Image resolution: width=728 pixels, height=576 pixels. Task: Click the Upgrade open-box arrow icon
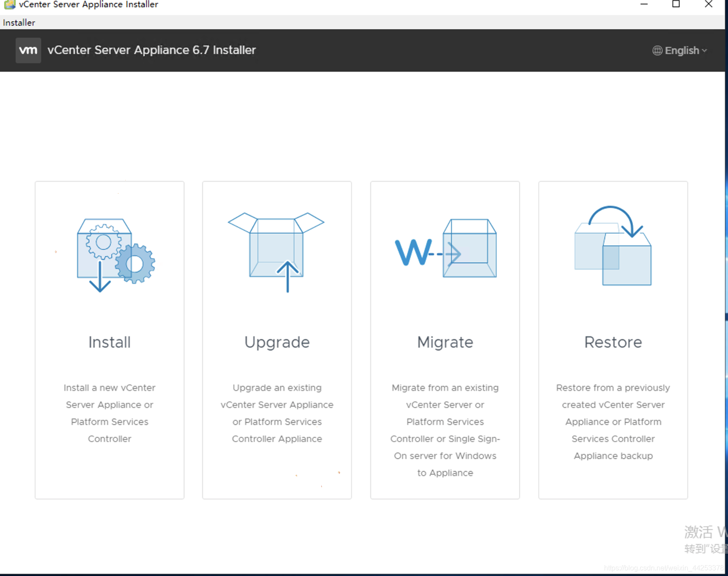click(x=276, y=252)
